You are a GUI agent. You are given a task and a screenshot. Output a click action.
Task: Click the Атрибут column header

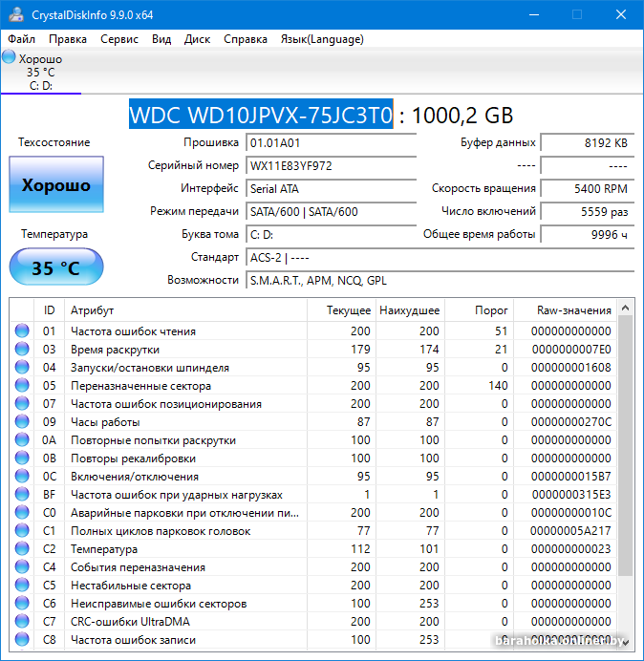tap(185, 310)
